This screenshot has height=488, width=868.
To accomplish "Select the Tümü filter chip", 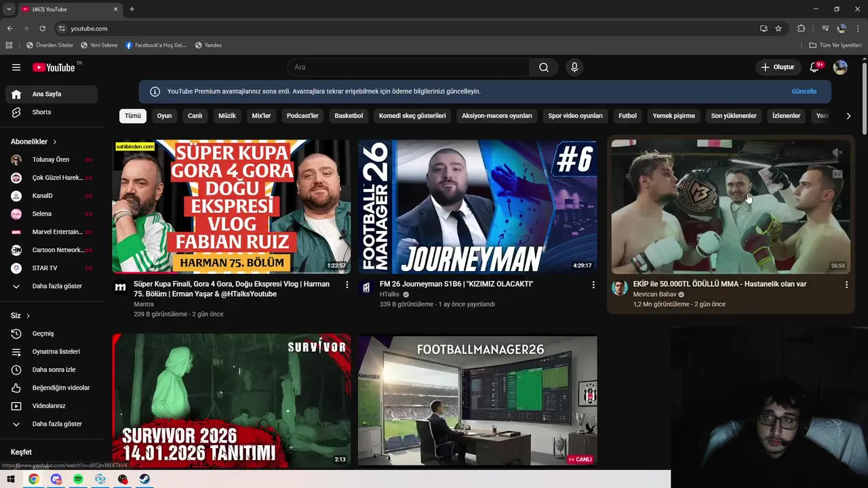I will 133,116.
